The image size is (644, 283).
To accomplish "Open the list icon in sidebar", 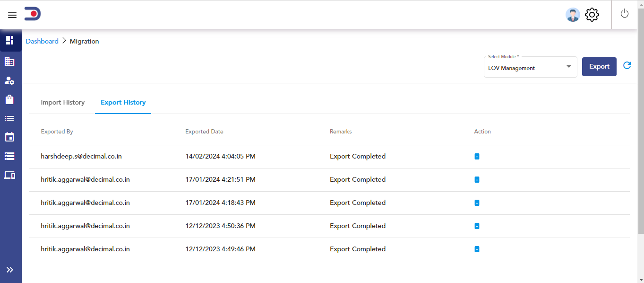I will point(9,118).
